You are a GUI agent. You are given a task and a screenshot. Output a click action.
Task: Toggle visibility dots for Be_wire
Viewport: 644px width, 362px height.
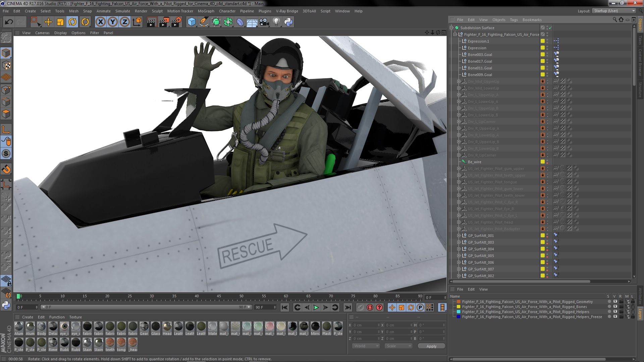pyautogui.click(x=547, y=162)
